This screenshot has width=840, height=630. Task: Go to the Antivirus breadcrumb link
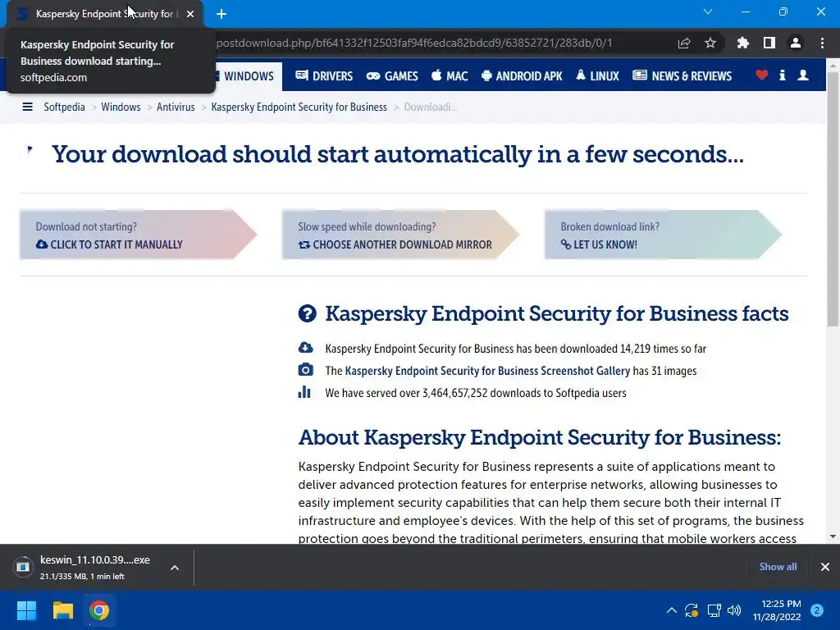click(176, 107)
